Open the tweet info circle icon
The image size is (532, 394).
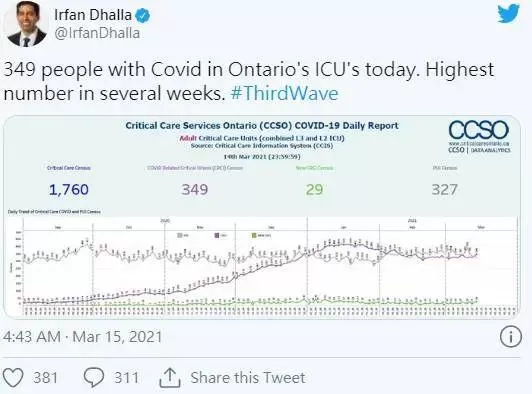click(511, 336)
